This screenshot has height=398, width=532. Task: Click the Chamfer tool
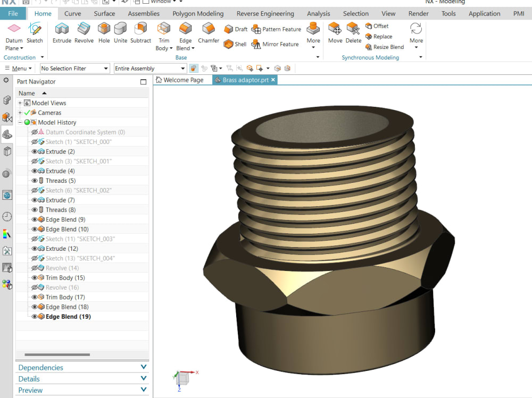pos(208,33)
